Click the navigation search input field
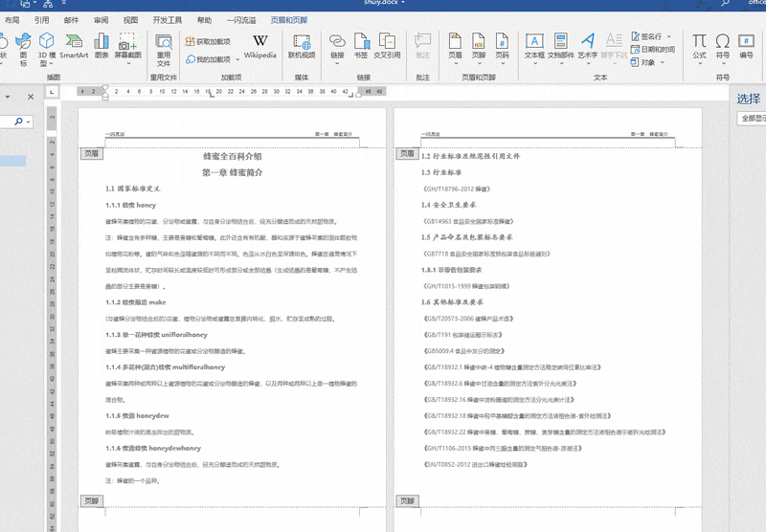 6,122
